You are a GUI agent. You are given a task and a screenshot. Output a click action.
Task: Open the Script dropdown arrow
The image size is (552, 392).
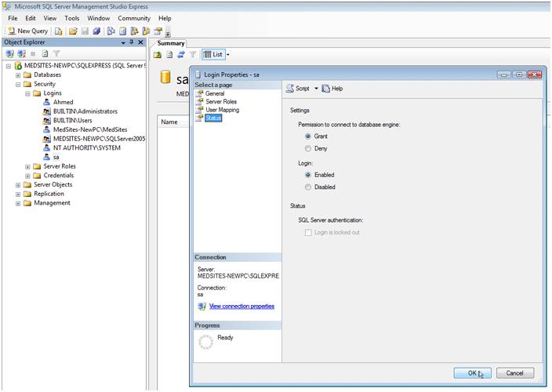coord(316,89)
